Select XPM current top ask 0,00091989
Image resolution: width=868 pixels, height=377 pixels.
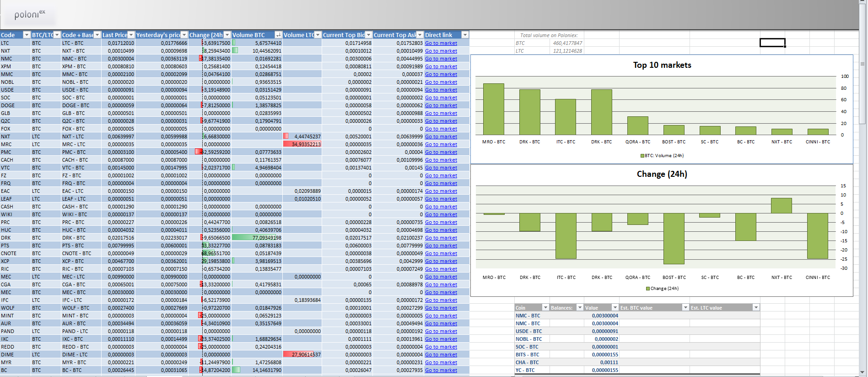399,66
